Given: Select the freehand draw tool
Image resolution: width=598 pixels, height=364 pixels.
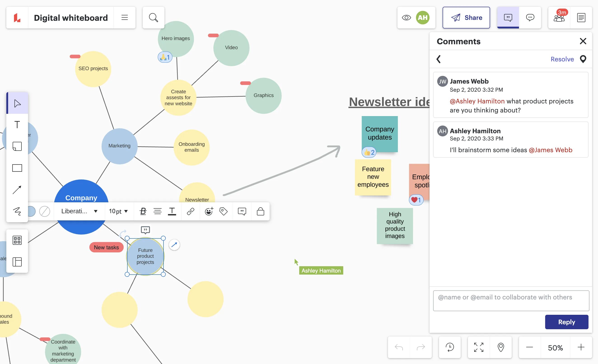Looking at the screenshot, I should 17,211.
